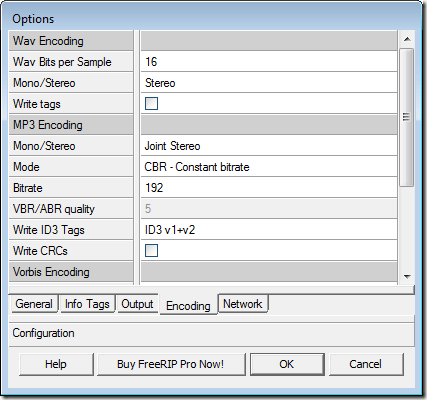Screen dimensions: 427x400
Task: Select the Mode property label
Action: click(x=71, y=167)
